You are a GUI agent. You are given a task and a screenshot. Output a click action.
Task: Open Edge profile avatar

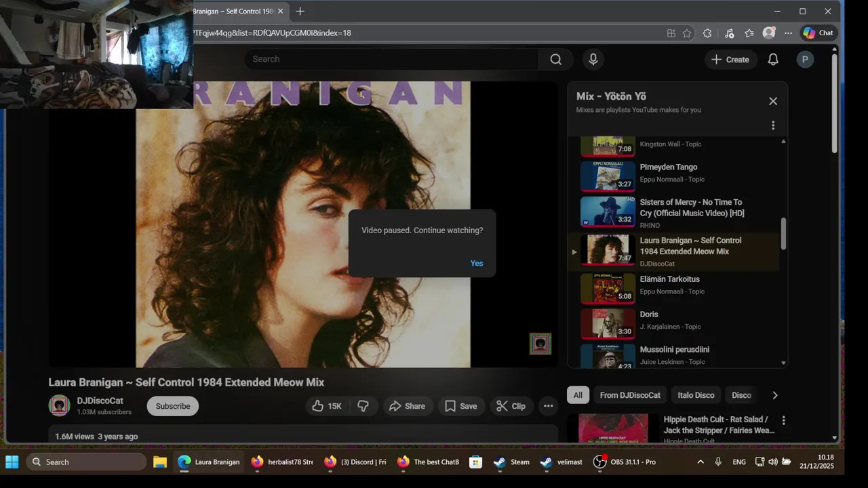769,33
